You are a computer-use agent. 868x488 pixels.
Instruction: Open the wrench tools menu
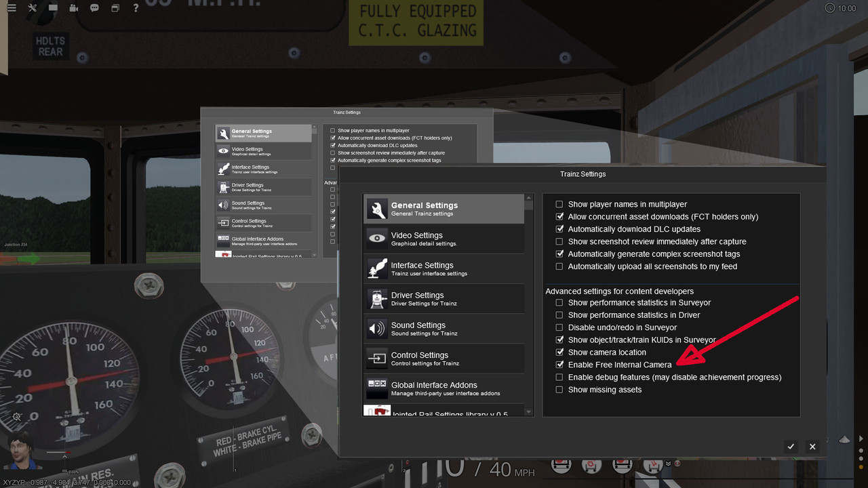[32, 8]
